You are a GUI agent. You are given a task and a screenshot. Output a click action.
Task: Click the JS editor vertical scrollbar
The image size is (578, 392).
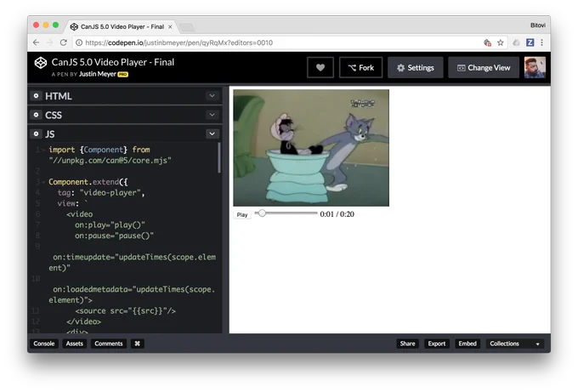coord(219,158)
